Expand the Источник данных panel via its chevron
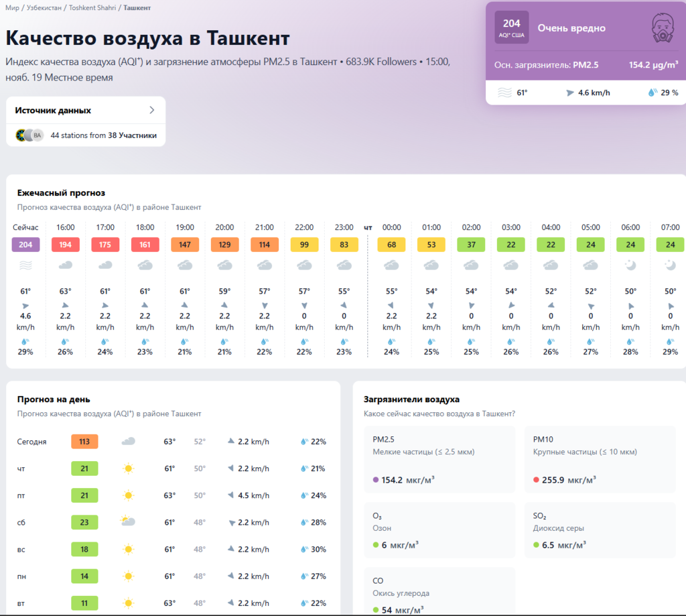 coord(152,111)
